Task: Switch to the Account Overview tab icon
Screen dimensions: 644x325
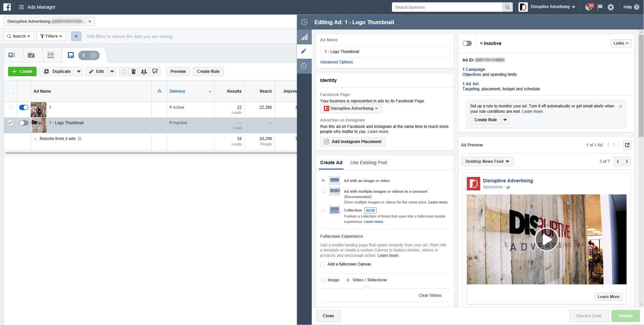Action: point(12,55)
